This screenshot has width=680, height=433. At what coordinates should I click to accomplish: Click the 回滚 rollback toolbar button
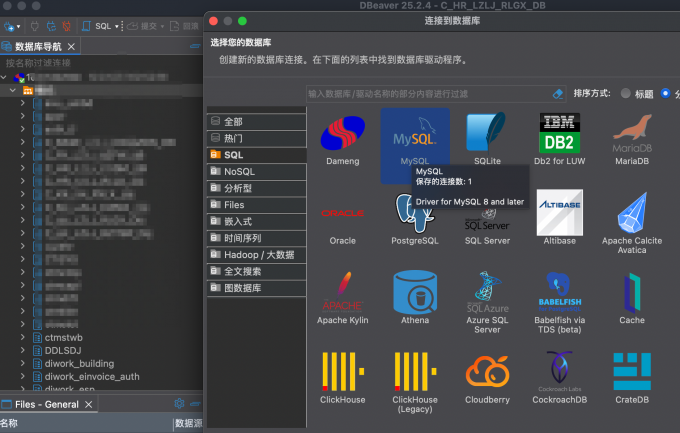[184, 26]
